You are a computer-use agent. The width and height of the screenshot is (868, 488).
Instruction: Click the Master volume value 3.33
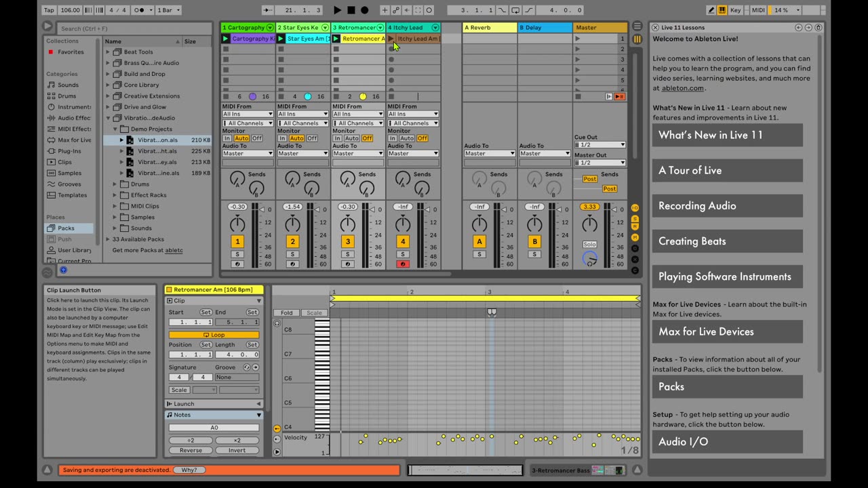589,207
